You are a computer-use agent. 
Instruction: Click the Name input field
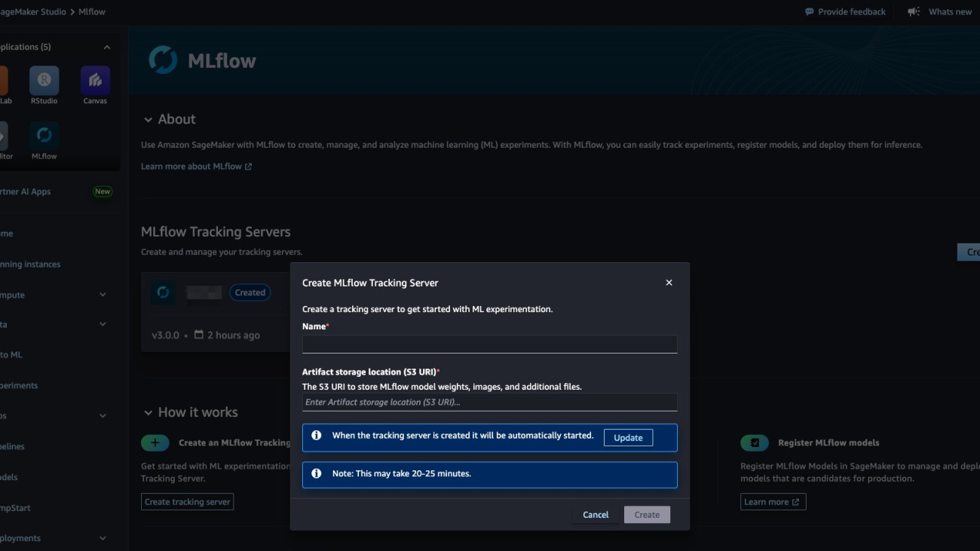tap(490, 344)
